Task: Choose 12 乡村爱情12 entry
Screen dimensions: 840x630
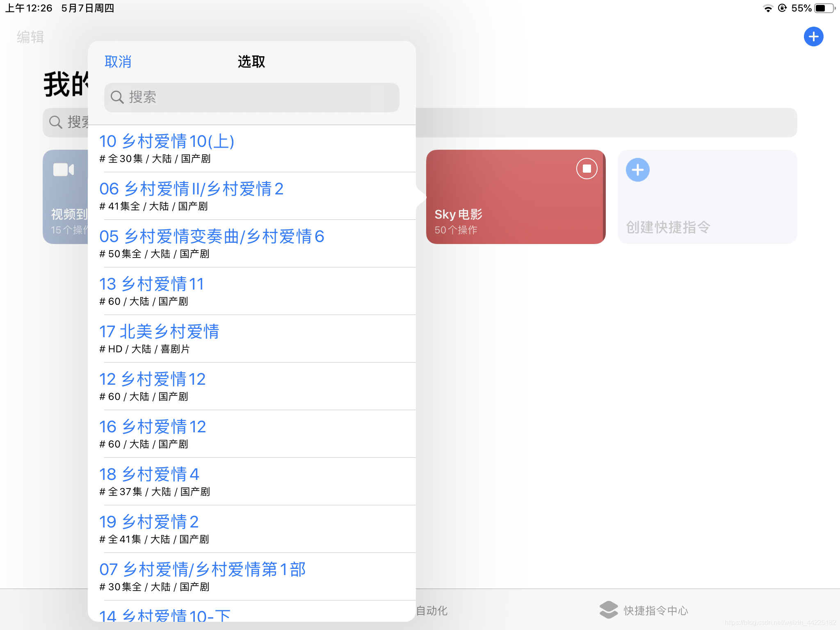Action: point(251,386)
